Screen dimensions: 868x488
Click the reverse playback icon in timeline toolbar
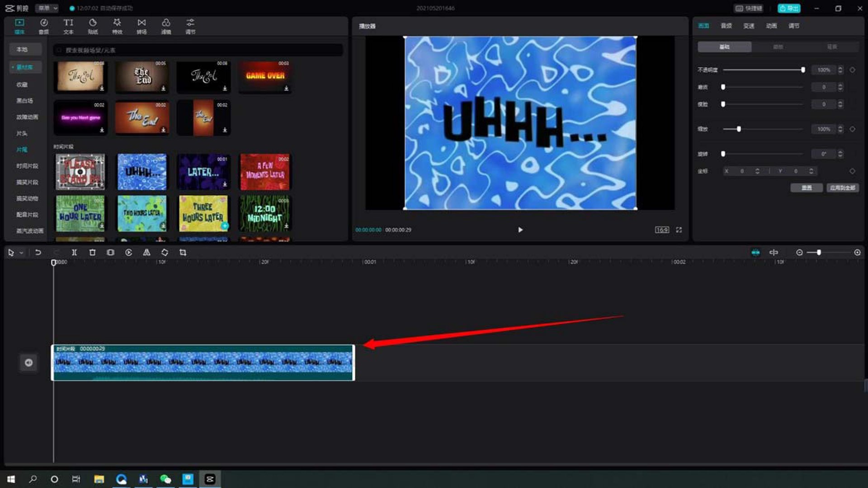[128, 253]
